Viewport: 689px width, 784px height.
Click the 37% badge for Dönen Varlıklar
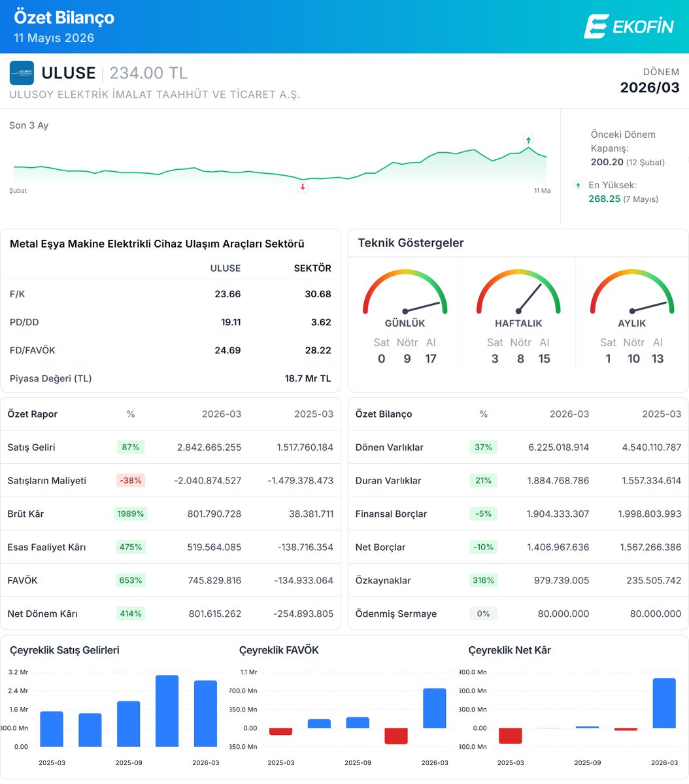tap(484, 448)
